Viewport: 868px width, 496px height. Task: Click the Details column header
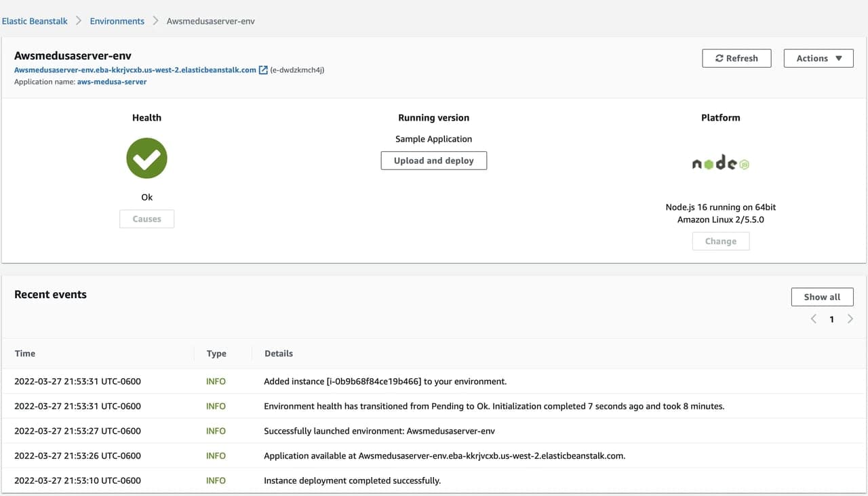[x=279, y=353]
